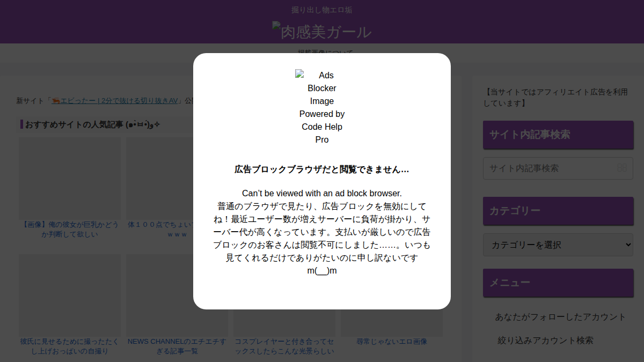Click the メニュー sidebar heading
644x362 pixels.
(558, 283)
